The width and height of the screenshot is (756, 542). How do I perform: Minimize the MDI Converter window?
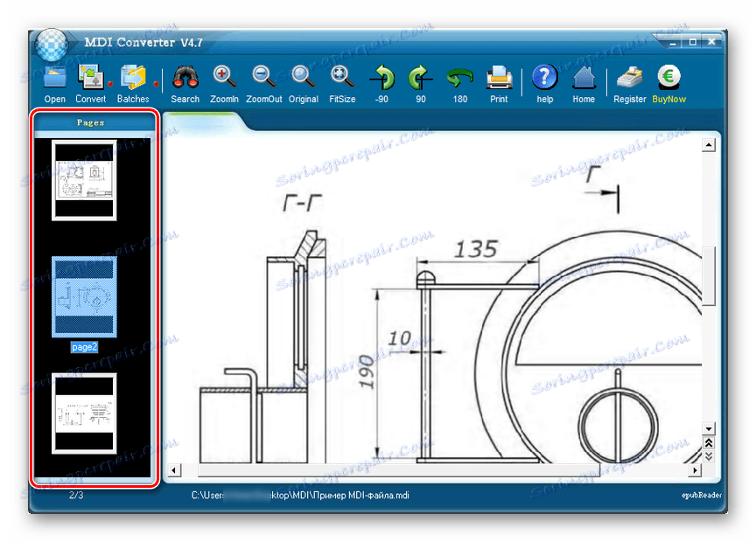click(673, 42)
